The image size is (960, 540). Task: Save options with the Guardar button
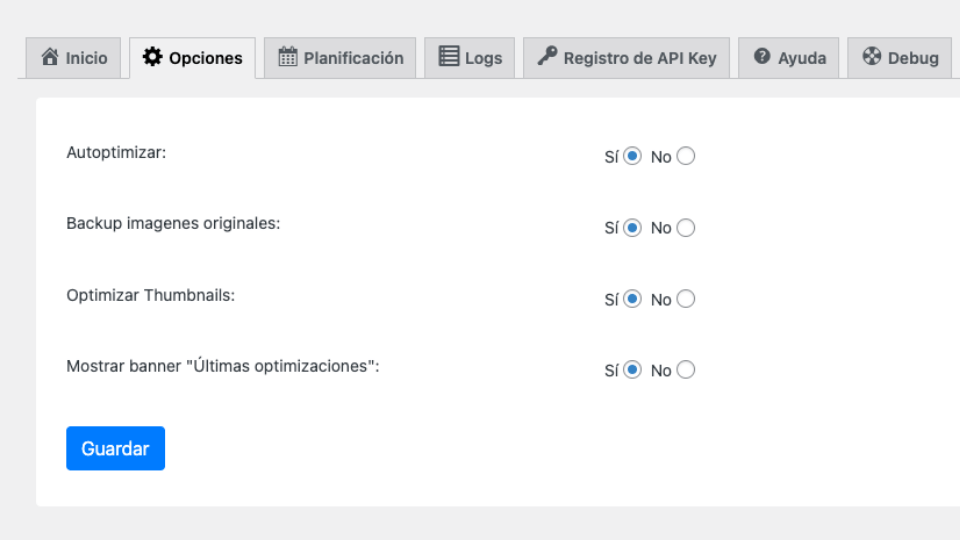tap(116, 448)
